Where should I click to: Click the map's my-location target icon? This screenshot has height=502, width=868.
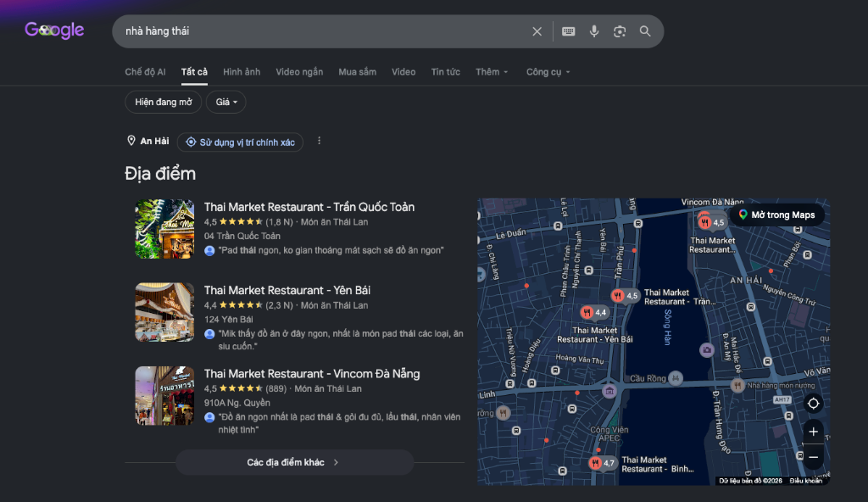click(x=813, y=404)
